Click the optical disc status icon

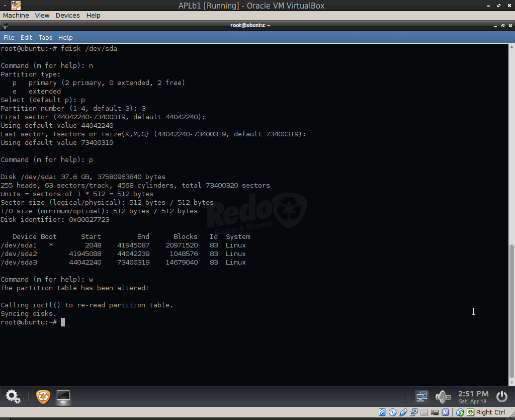coord(392,412)
